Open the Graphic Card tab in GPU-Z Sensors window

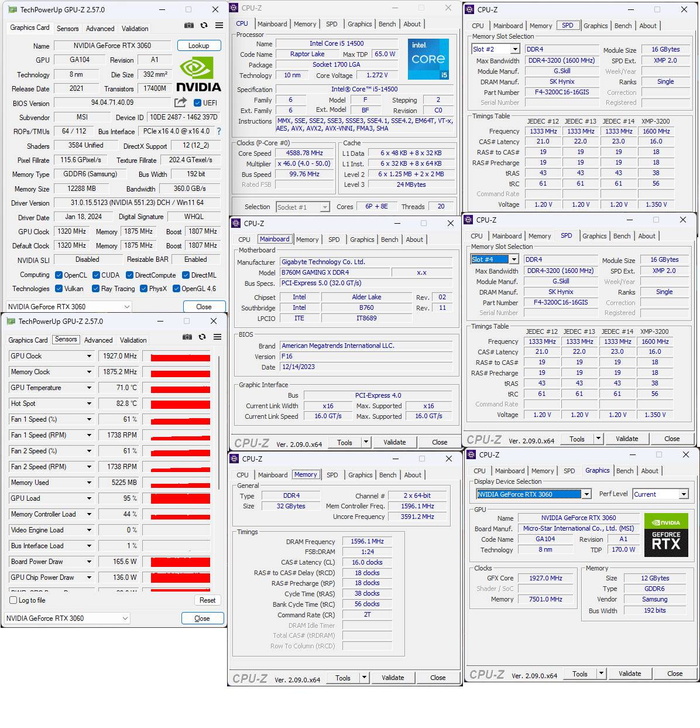(28, 340)
